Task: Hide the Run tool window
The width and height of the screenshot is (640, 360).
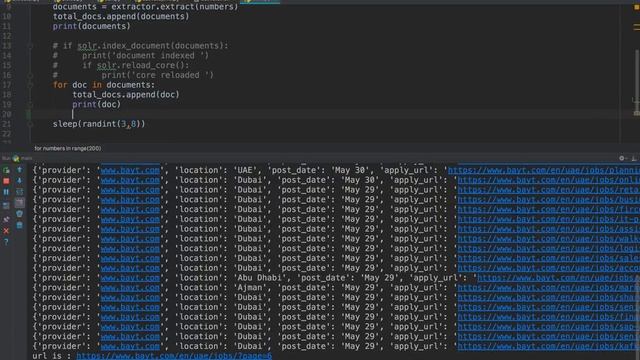Action: pos(634,158)
